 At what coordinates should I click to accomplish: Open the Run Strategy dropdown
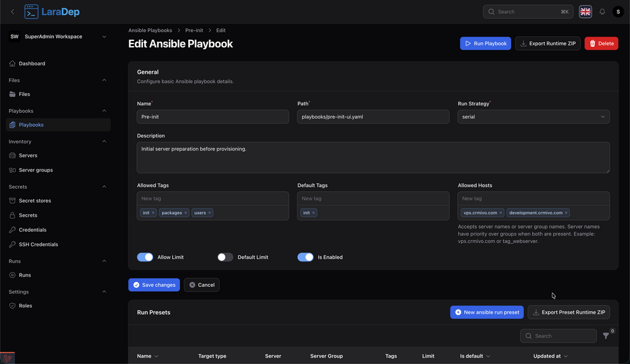[533, 117]
